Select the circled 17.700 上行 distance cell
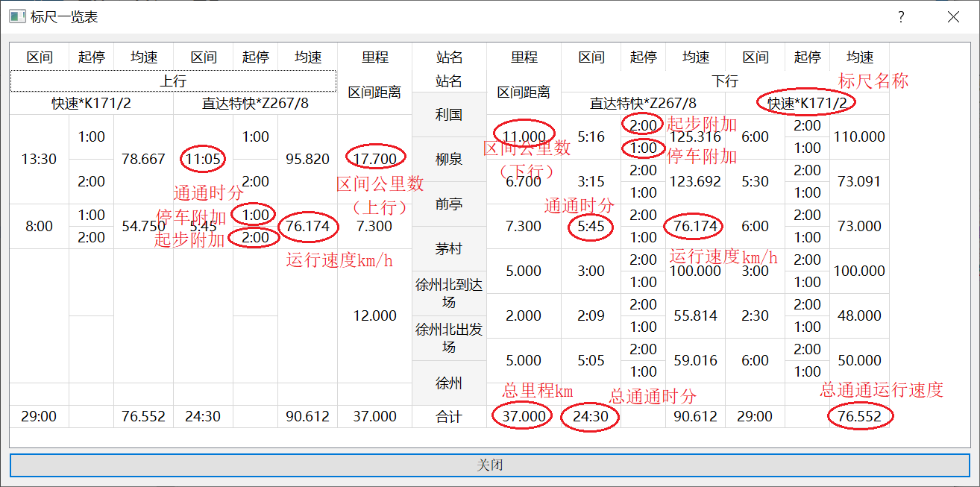 374,160
